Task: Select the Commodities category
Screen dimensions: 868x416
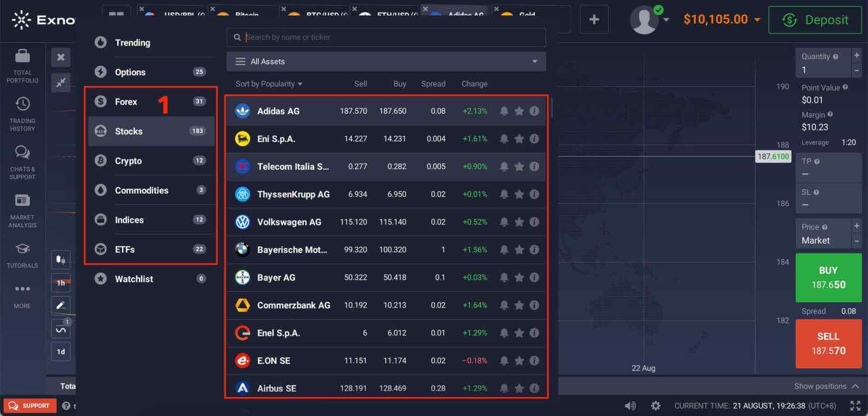Action: pos(151,190)
